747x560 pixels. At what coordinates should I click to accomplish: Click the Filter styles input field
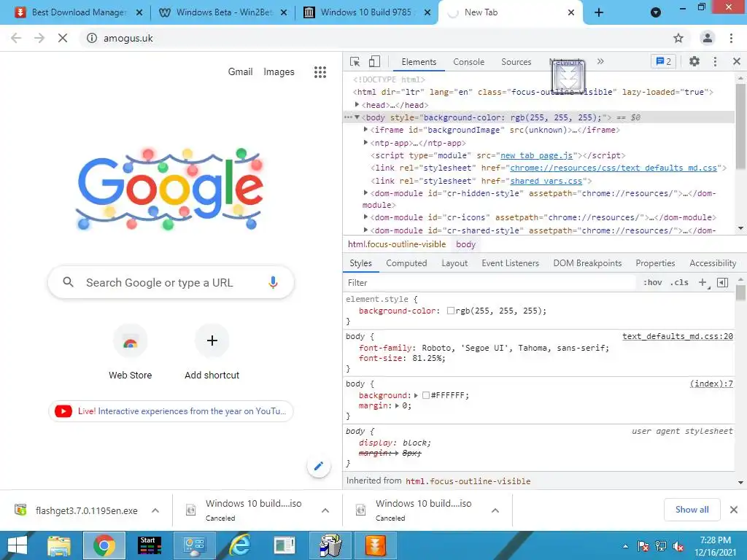489,282
